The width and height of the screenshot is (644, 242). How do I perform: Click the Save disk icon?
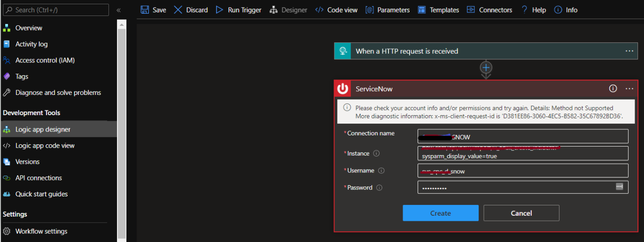point(145,10)
